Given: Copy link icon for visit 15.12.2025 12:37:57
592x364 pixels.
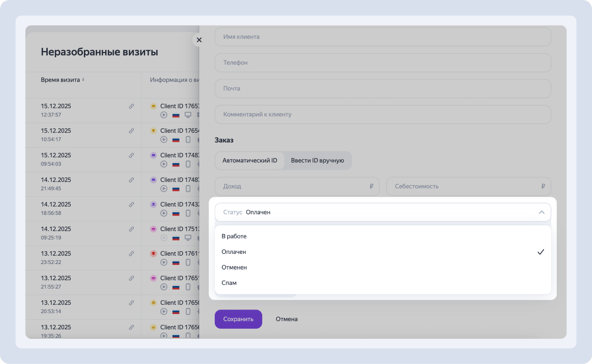Looking at the screenshot, I should click(x=131, y=106).
